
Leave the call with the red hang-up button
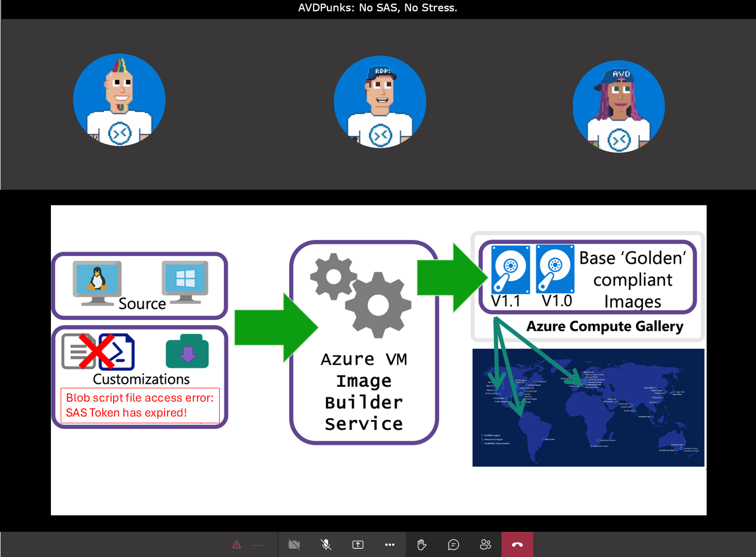click(517, 544)
